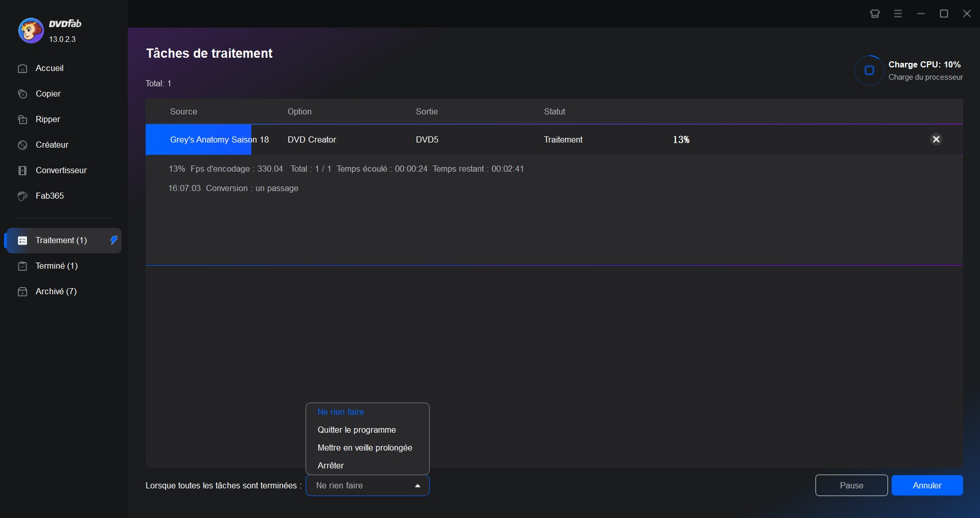
Task: Click the Pause button
Action: [x=851, y=485]
